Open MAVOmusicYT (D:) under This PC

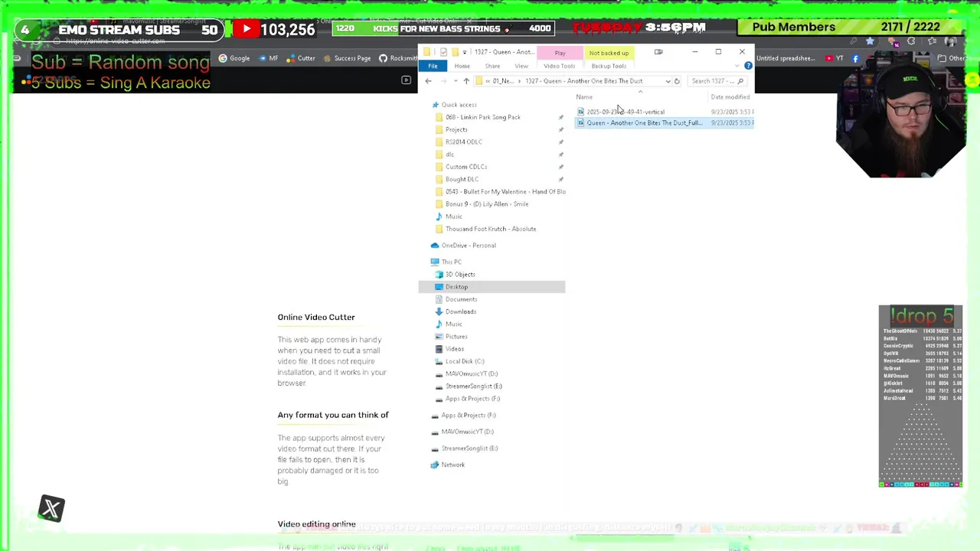point(471,373)
